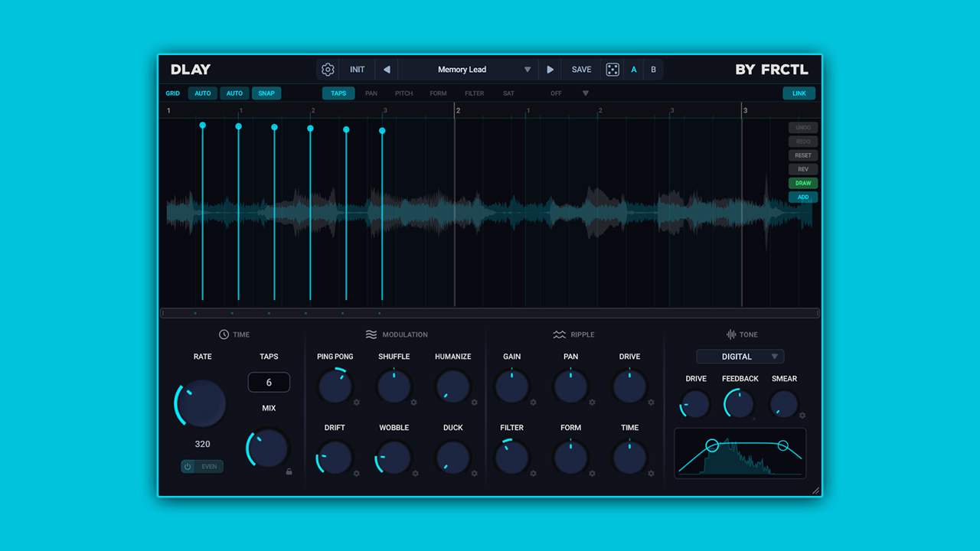This screenshot has width=980, height=551.
Task: Expand the arrow next to OFF
Action: [x=586, y=93]
